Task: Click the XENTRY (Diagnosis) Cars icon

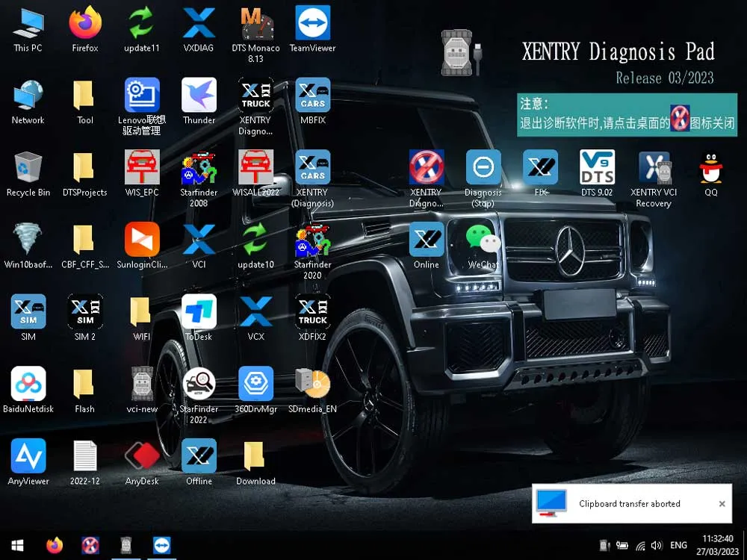Action: pyautogui.click(x=312, y=179)
